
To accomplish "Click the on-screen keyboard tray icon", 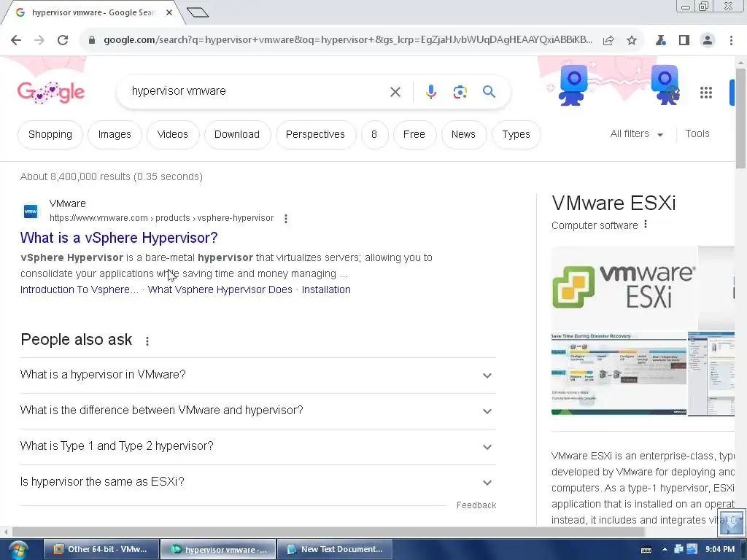I will pyautogui.click(x=646, y=550).
